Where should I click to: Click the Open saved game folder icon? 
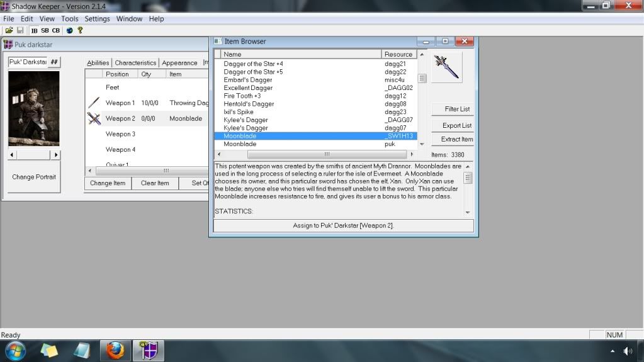[x=9, y=30]
